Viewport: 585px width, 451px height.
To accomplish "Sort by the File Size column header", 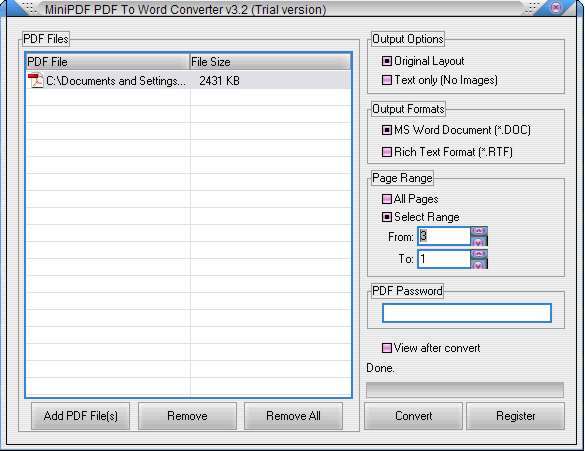I will click(x=270, y=62).
